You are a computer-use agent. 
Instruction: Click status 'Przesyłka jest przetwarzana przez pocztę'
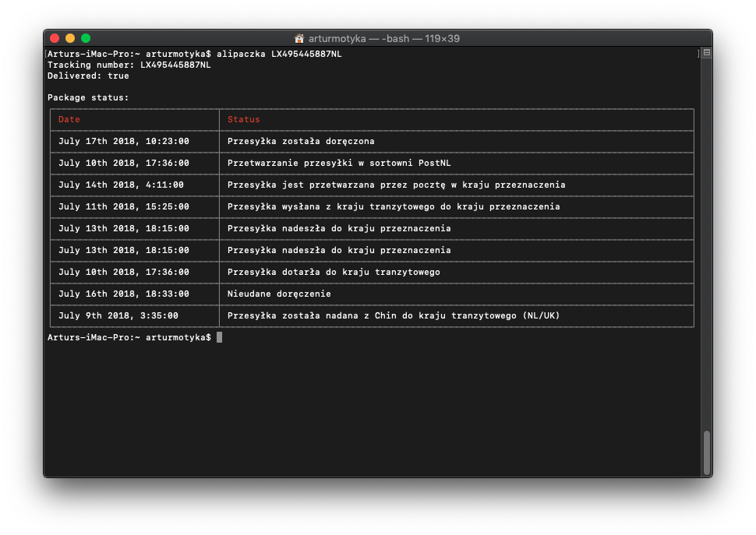[x=337, y=185]
